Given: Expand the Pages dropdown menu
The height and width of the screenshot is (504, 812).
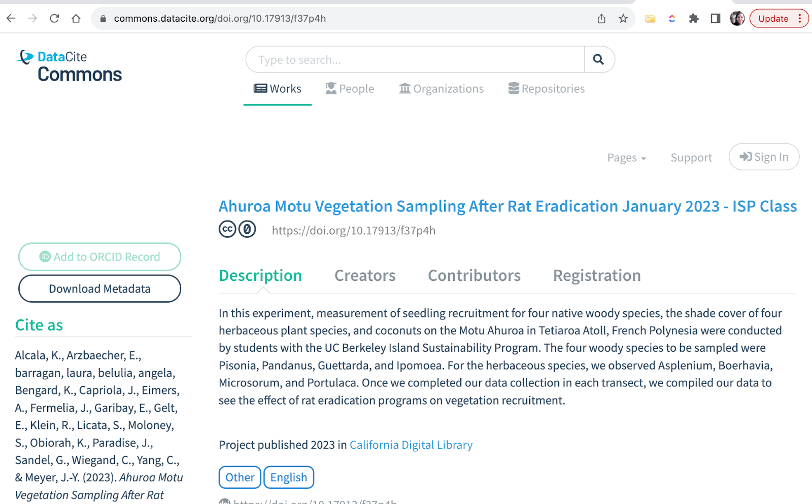Looking at the screenshot, I should [626, 158].
